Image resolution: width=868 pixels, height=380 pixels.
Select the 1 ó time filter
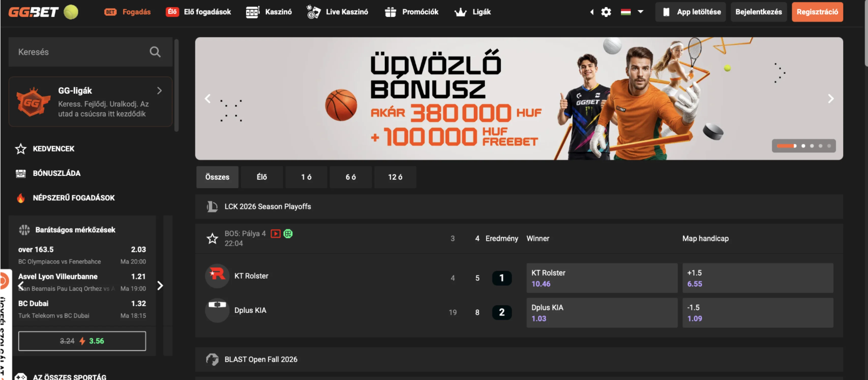[x=306, y=177]
